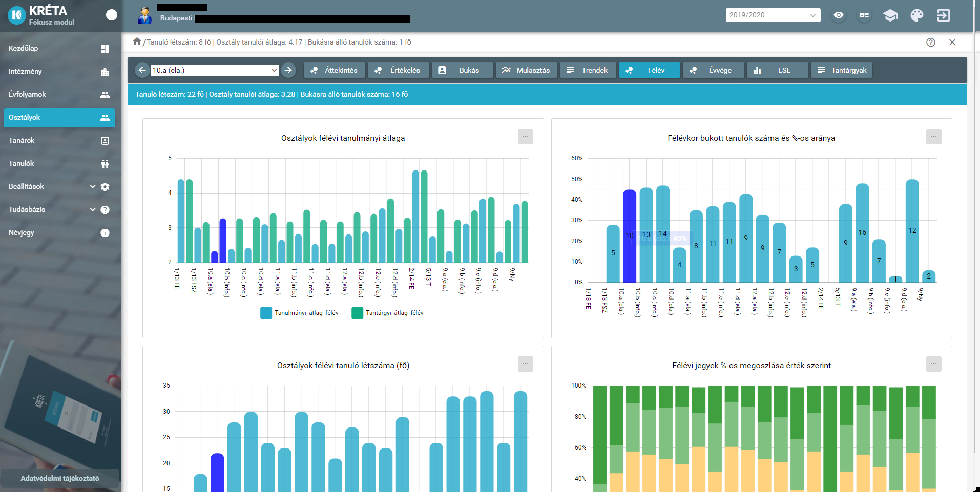The width and height of the screenshot is (980, 492).
Task: Click the Évfolyamok people icon
Action: 105,95
